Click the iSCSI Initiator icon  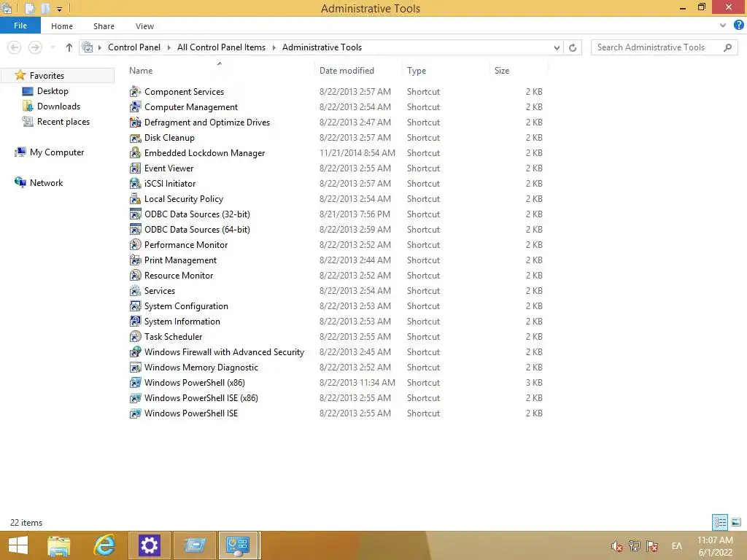135,183
